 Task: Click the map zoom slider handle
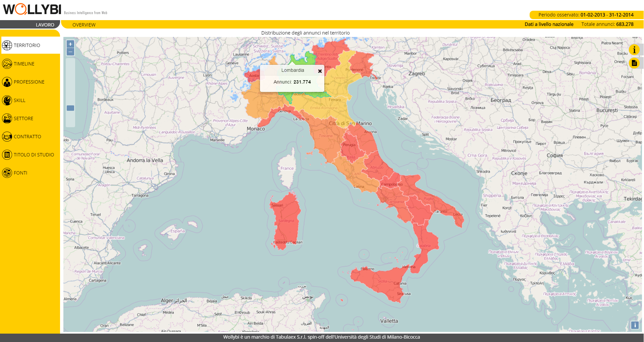(x=70, y=108)
